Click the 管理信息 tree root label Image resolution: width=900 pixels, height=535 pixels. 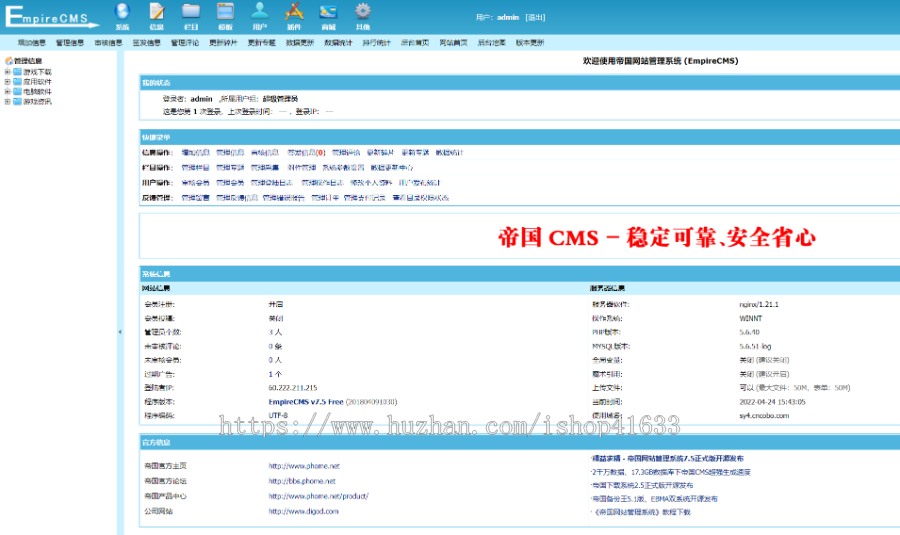click(x=28, y=60)
